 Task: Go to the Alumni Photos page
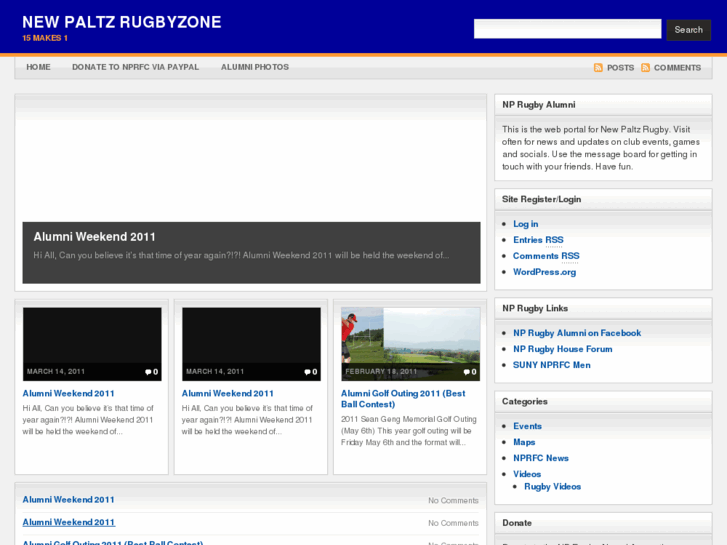(x=254, y=67)
